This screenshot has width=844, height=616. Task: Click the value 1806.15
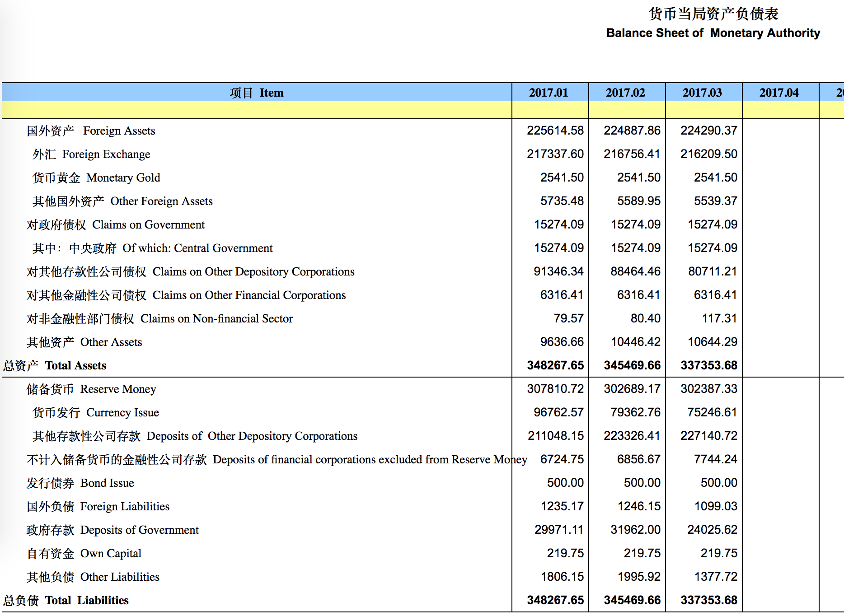[x=562, y=577]
